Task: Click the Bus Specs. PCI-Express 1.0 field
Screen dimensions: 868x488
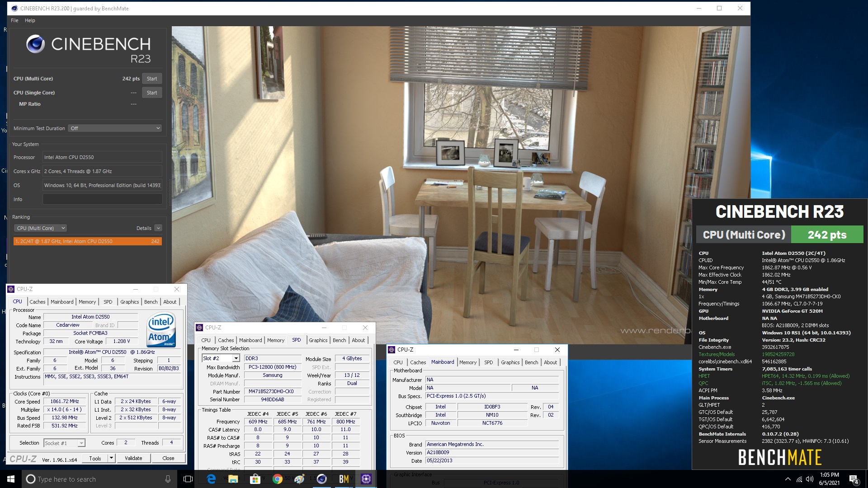Action: coord(492,396)
